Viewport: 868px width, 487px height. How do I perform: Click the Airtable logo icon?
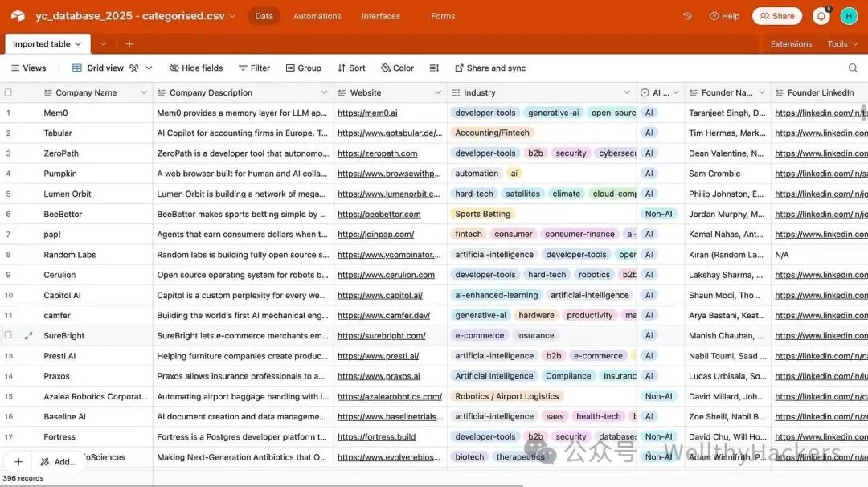click(x=18, y=16)
